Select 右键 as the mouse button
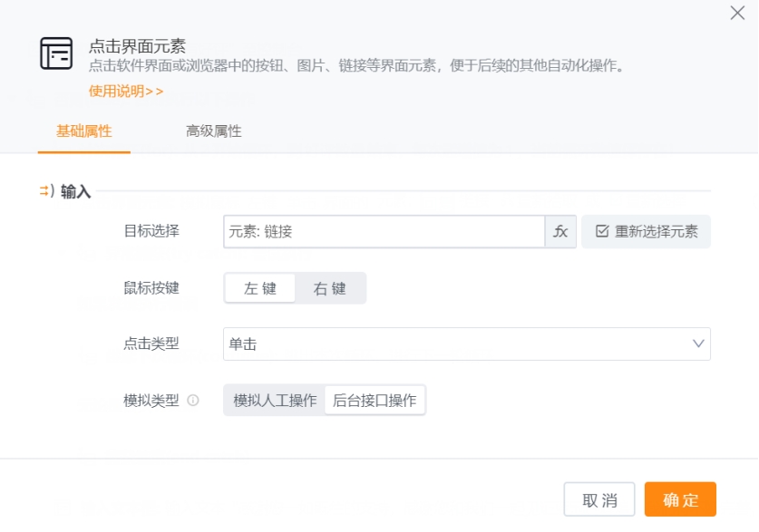Screen dimensions: 759x532 tap(331, 287)
